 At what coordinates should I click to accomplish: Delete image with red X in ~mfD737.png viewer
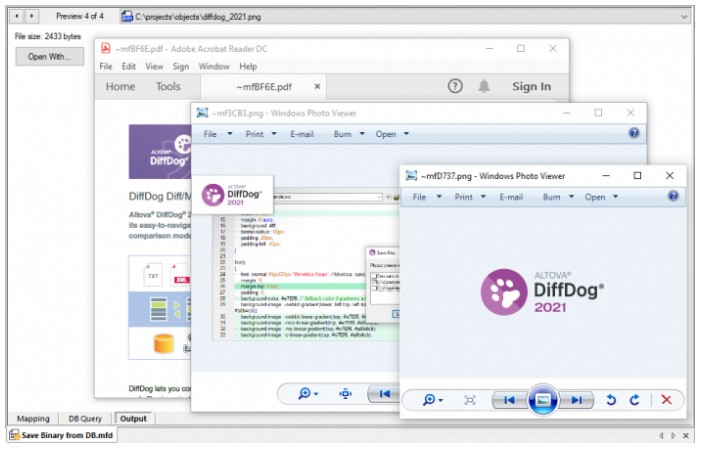click(x=666, y=400)
